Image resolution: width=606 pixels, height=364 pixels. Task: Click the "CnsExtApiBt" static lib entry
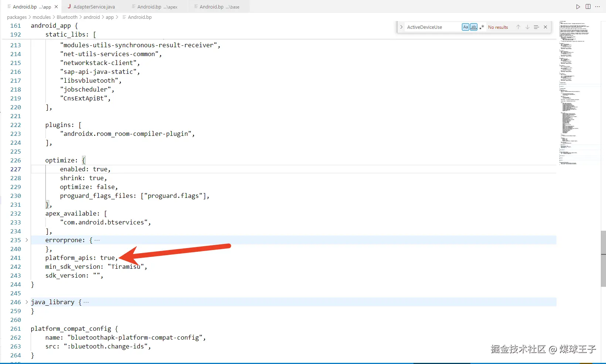point(85,98)
